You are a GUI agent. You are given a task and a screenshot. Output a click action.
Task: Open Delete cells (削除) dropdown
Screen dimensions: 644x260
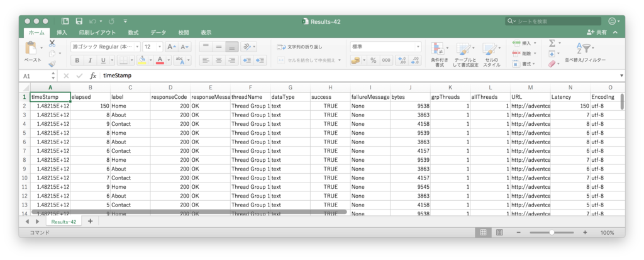click(525, 54)
